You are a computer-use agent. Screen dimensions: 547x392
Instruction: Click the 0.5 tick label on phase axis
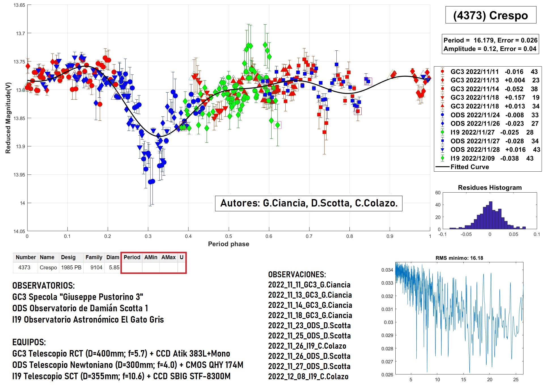[228, 236]
